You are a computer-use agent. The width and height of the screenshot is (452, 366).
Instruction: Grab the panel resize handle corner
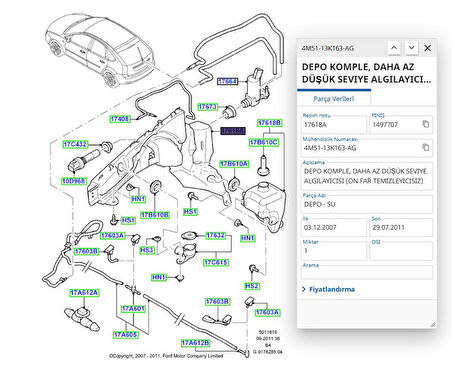point(433,324)
